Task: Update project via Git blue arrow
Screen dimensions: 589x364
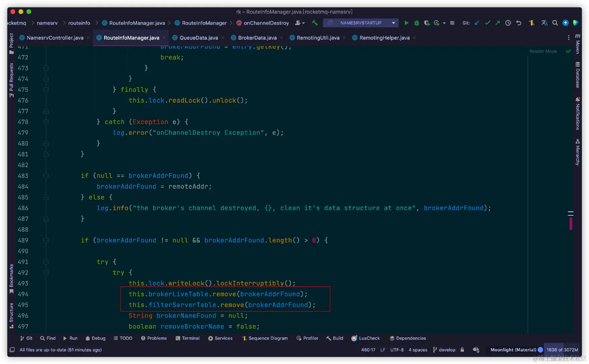Action: [477, 23]
